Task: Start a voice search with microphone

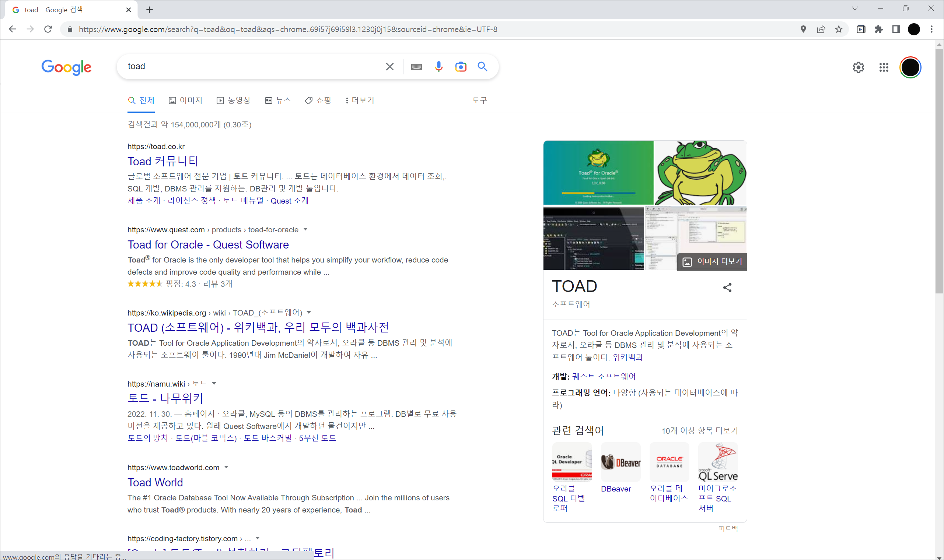Action: tap(438, 67)
